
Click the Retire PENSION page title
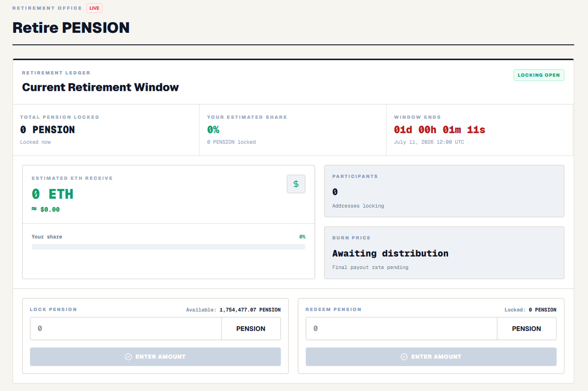click(x=71, y=28)
